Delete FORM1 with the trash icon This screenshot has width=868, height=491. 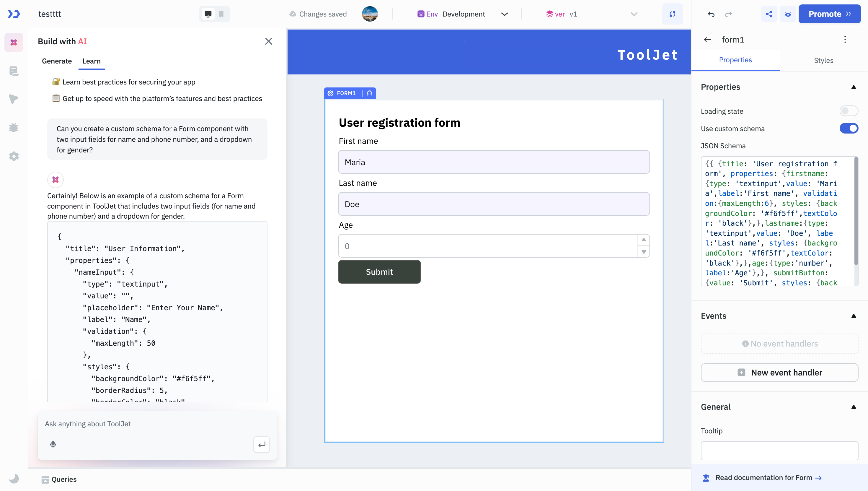pos(369,93)
